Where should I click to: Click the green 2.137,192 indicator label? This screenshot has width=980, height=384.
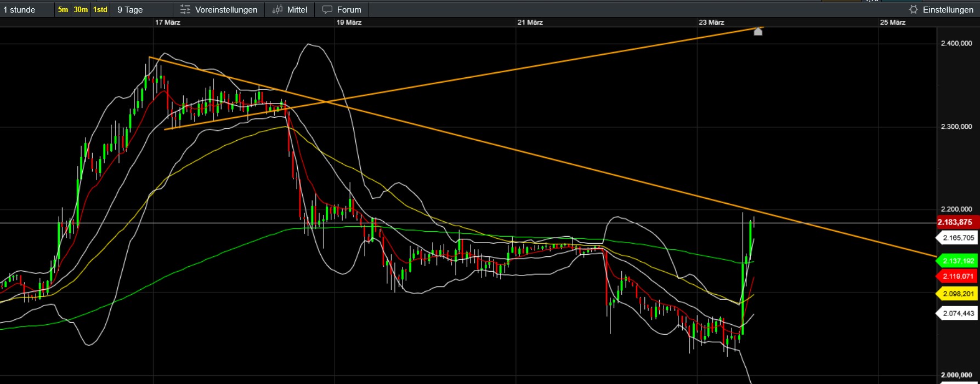tap(958, 261)
